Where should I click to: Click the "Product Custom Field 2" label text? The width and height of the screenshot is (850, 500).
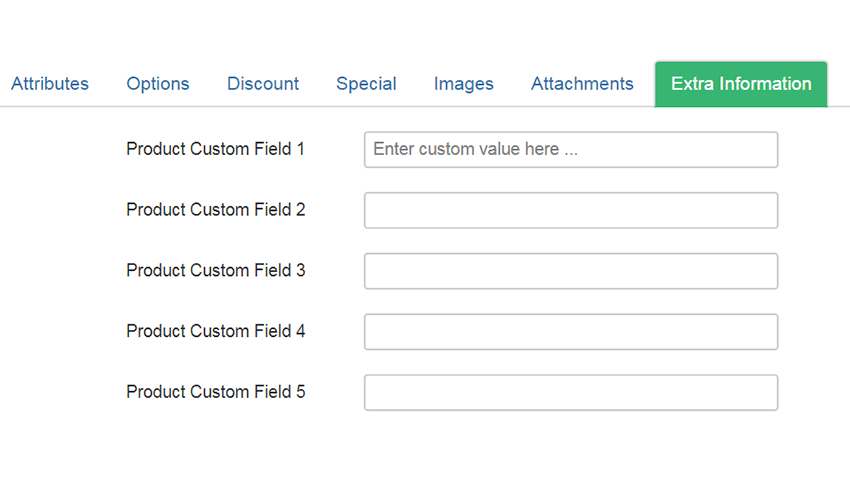(216, 210)
